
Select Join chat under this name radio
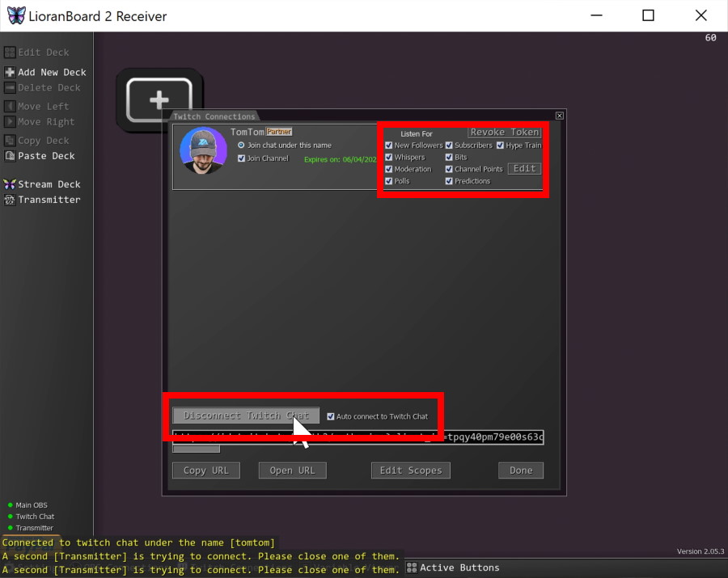(241, 146)
